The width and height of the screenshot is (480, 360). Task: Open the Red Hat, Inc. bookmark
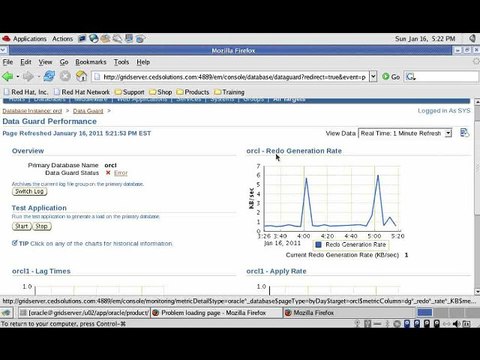pos(26,92)
